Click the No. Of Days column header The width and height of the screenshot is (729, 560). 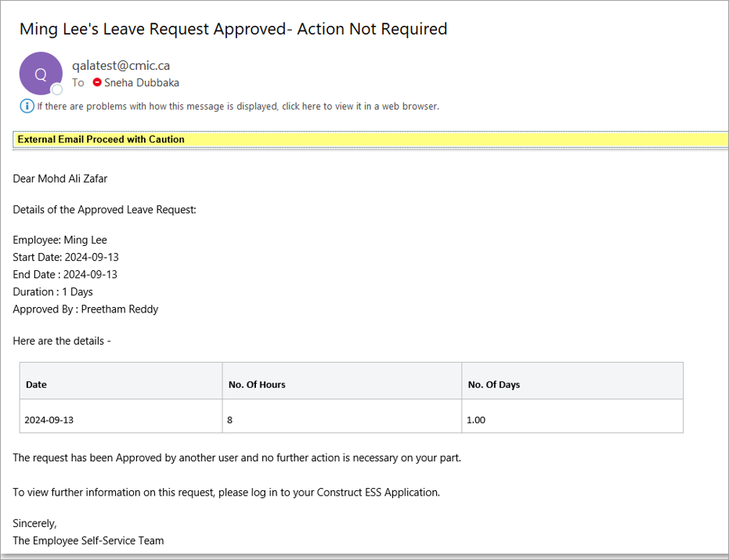(x=573, y=381)
